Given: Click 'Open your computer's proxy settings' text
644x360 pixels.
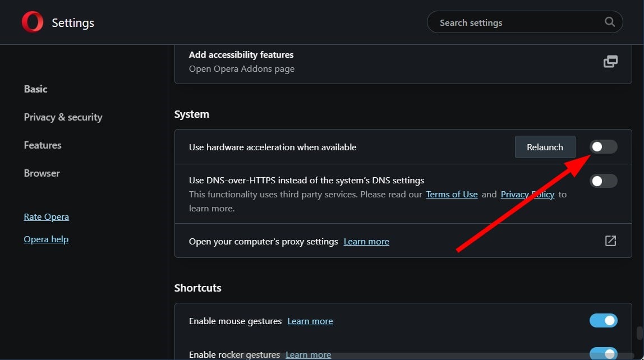Looking at the screenshot, I should tap(263, 242).
